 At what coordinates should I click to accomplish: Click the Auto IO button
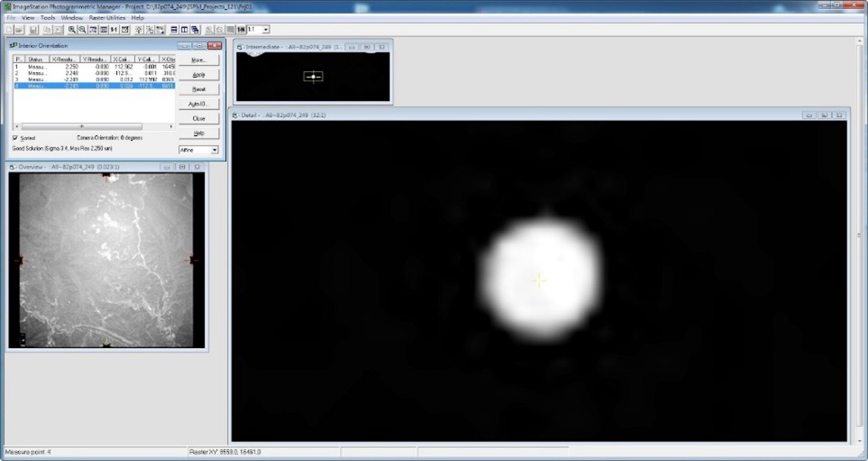(198, 104)
